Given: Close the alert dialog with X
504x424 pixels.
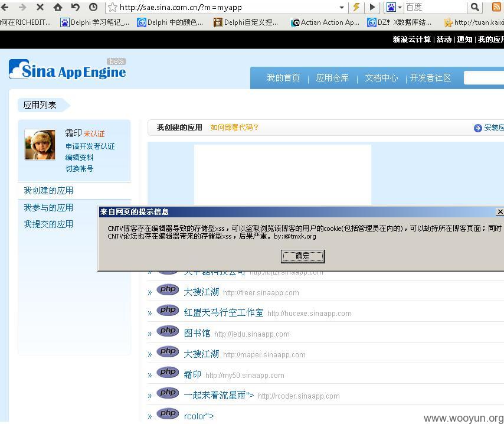Looking at the screenshot, I should pyautogui.click(x=500, y=211).
